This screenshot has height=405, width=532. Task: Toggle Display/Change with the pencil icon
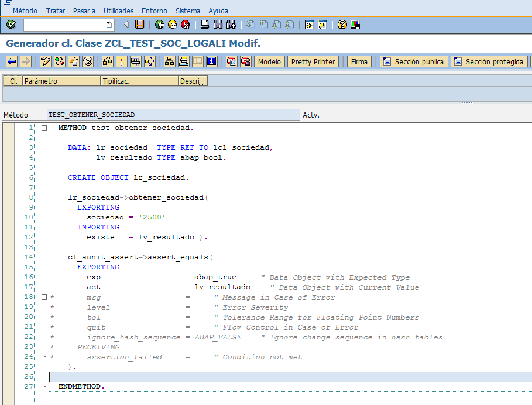coord(46,61)
